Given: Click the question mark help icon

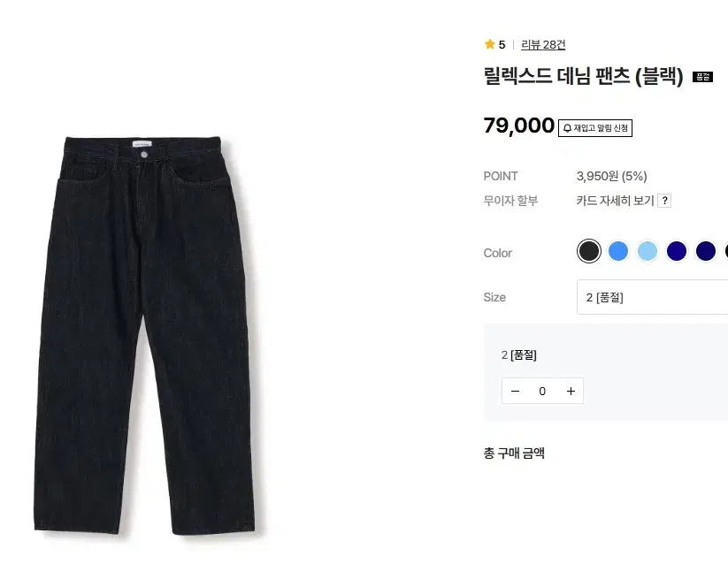Looking at the screenshot, I should click(665, 201).
